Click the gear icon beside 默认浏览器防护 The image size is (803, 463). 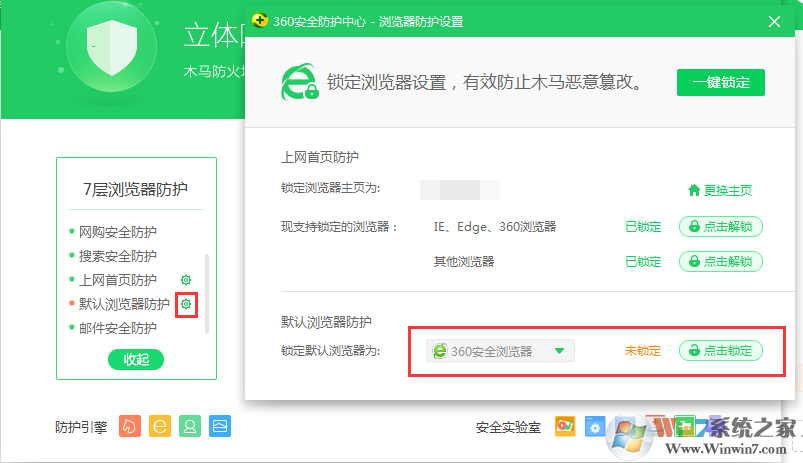186,304
